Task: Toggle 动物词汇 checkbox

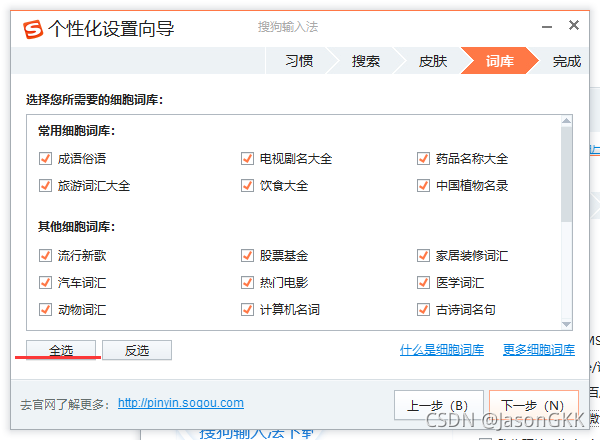Action: pos(45,309)
